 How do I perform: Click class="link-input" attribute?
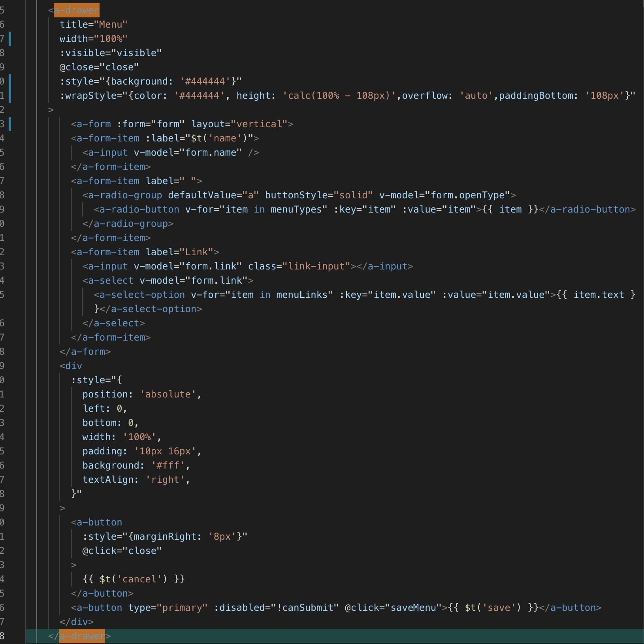coord(299,266)
